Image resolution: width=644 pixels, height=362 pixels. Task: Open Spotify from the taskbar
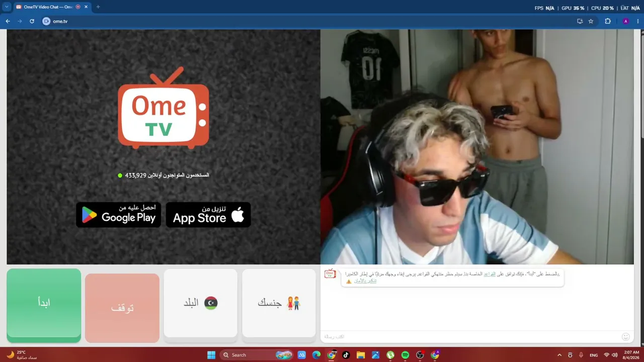click(405, 355)
